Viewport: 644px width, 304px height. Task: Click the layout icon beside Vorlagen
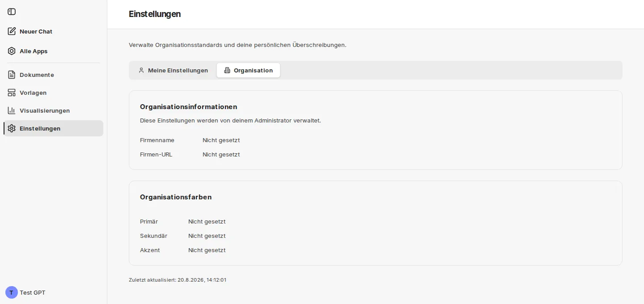[12, 93]
